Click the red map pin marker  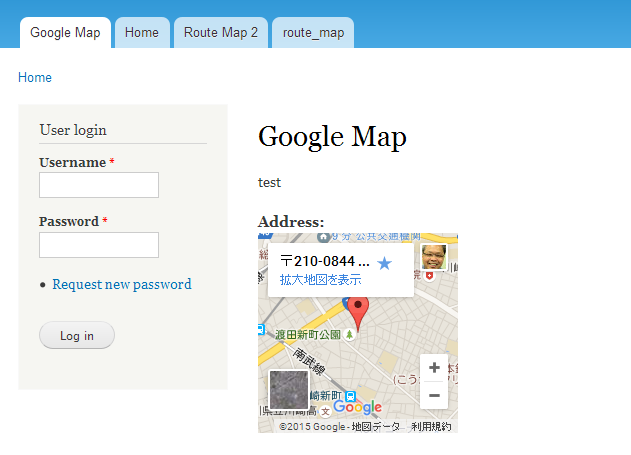point(358,314)
